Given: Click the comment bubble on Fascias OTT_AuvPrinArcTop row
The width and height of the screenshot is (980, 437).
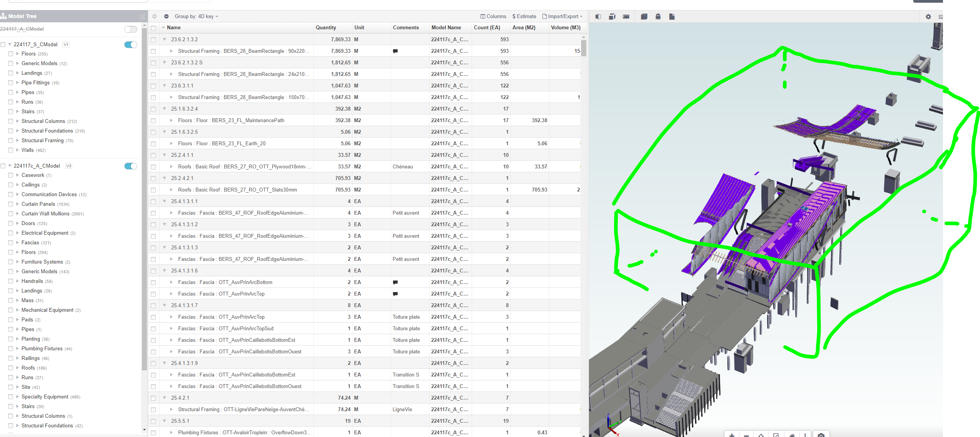Looking at the screenshot, I should click(x=395, y=294).
